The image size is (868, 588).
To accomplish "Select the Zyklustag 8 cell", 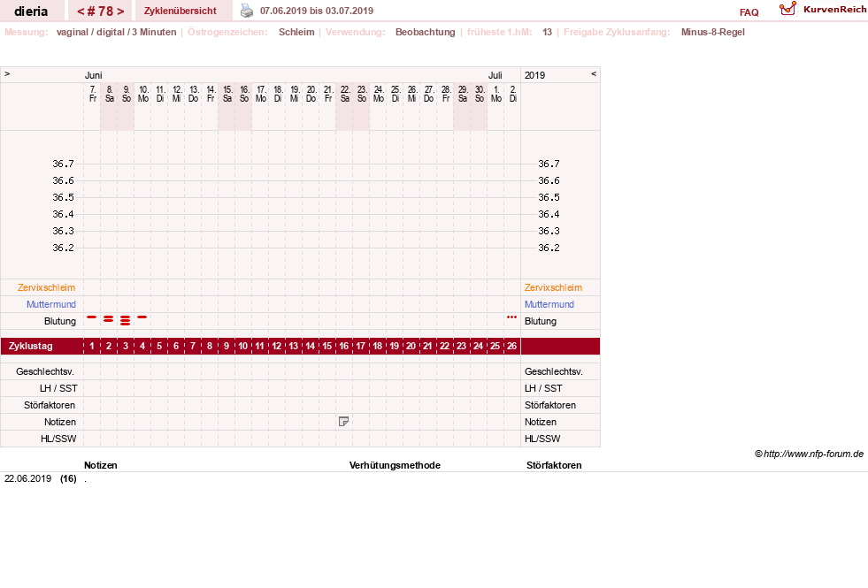I will pyautogui.click(x=209, y=347).
